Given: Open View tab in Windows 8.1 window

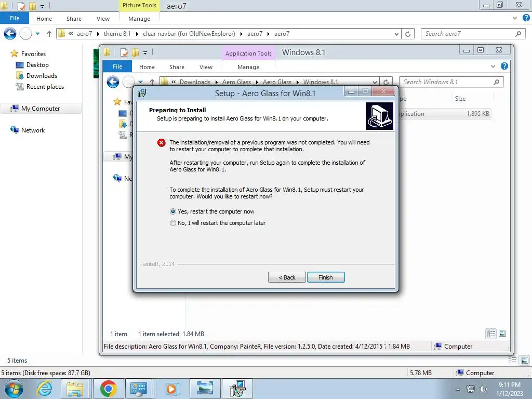Looking at the screenshot, I should pos(206,67).
